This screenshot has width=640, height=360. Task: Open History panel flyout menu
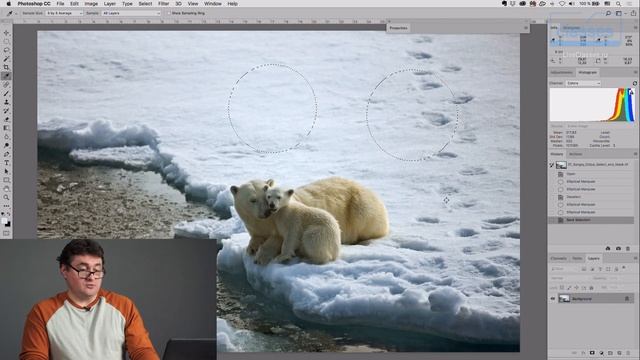tap(635, 154)
